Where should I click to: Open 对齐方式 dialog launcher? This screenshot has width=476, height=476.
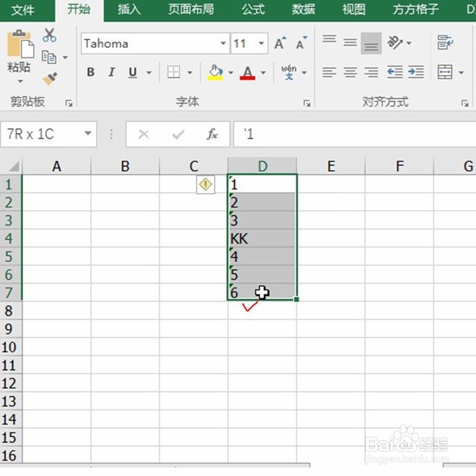[465, 104]
